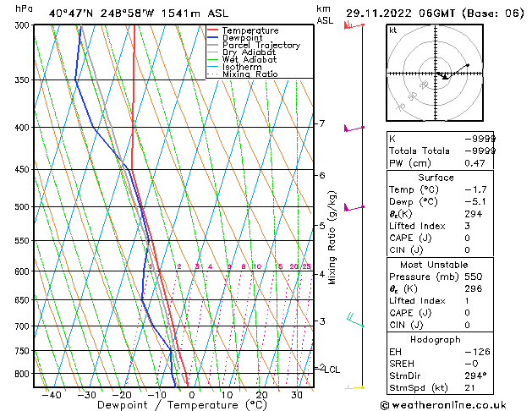Click the 3 km altitude tick label
This screenshot has width=532, height=411.
321,321
